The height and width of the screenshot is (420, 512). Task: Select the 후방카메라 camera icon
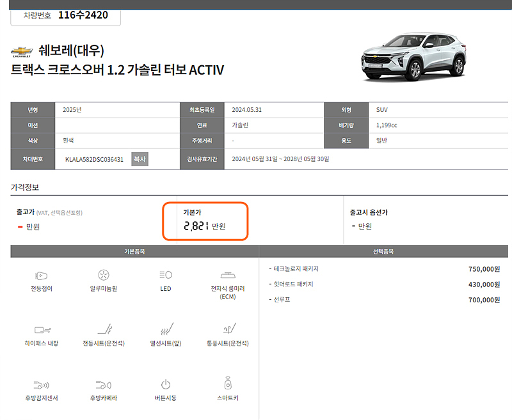pos(104,385)
